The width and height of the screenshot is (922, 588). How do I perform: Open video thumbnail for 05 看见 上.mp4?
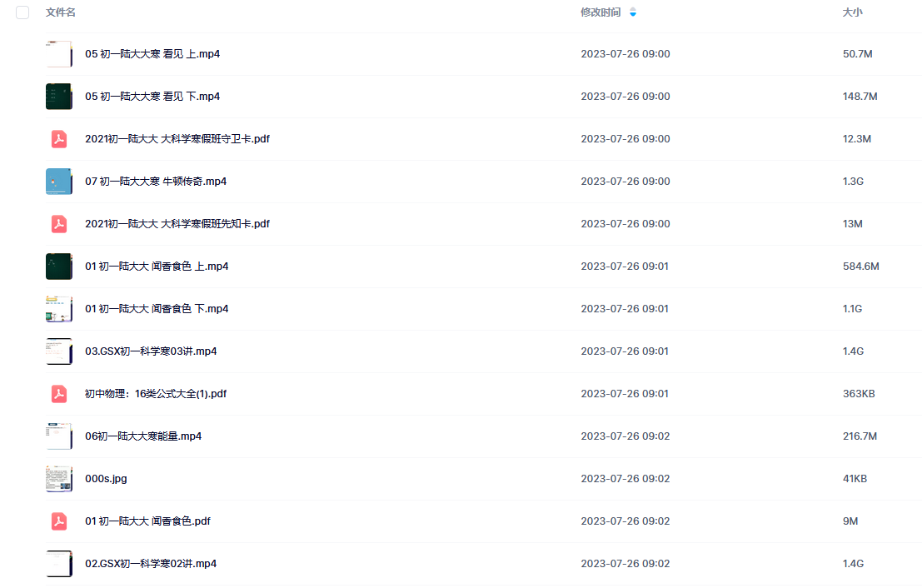click(59, 54)
